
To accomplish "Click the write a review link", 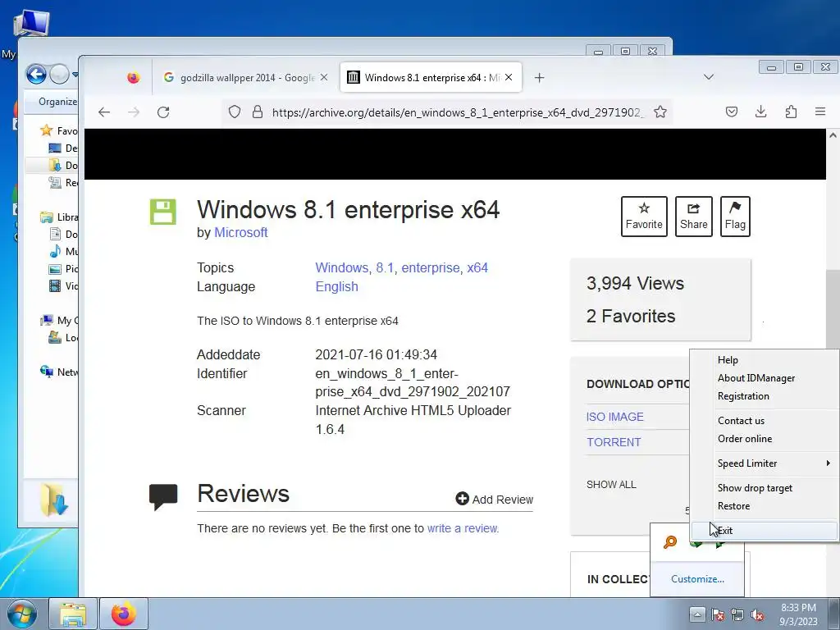I will (463, 528).
